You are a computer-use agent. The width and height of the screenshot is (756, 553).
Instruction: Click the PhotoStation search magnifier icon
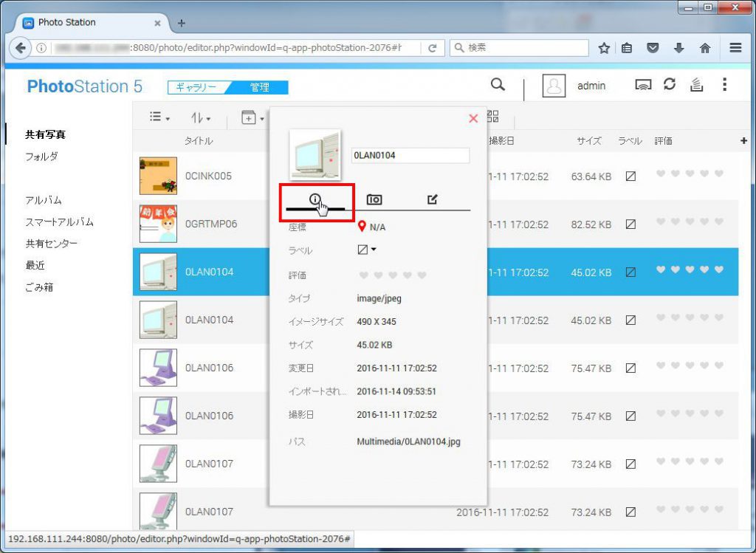[498, 85]
